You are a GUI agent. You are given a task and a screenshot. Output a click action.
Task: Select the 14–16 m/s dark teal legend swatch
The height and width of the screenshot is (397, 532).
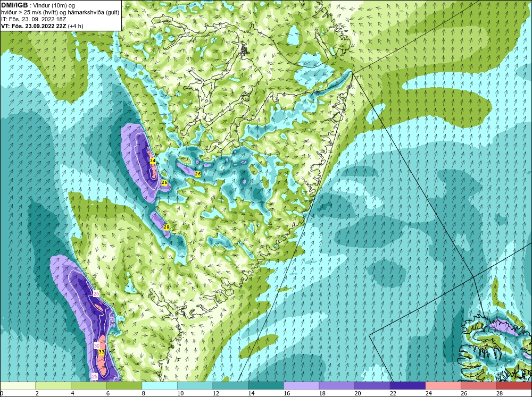click(266, 385)
